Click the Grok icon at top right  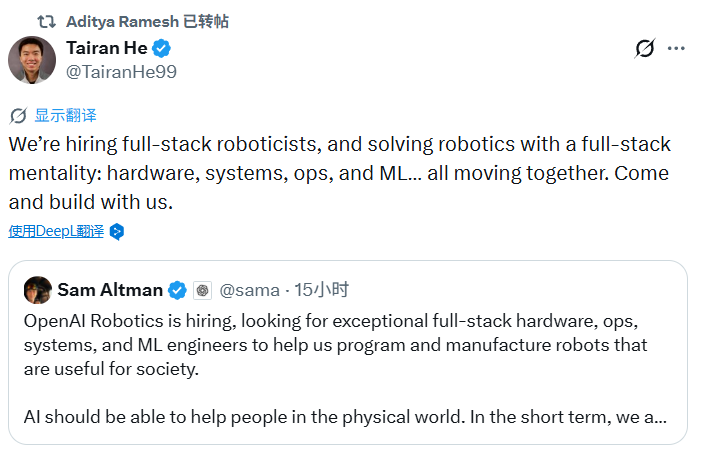pos(645,48)
